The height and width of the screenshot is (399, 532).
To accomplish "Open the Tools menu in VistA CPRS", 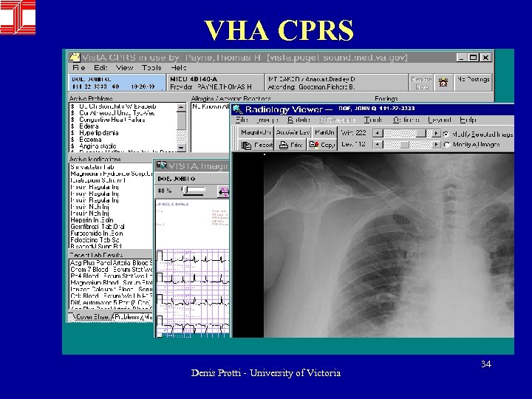I will [151, 68].
